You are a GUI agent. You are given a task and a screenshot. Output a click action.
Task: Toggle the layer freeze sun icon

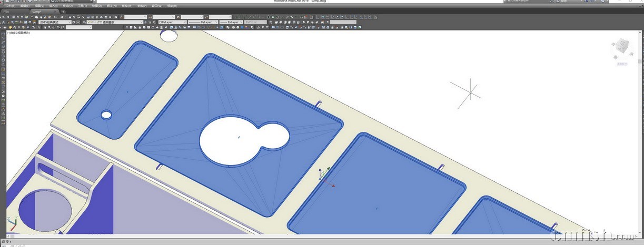click(x=91, y=23)
